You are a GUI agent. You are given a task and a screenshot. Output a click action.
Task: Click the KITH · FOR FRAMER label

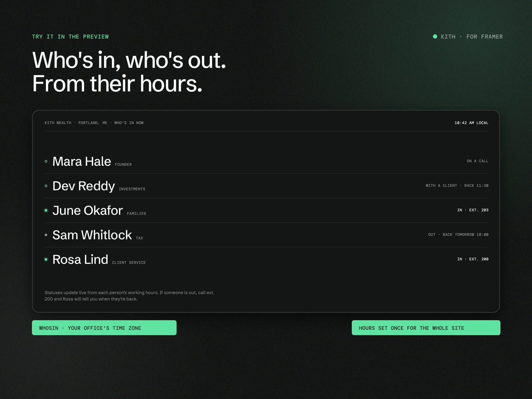pyautogui.click(x=471, y=37)
